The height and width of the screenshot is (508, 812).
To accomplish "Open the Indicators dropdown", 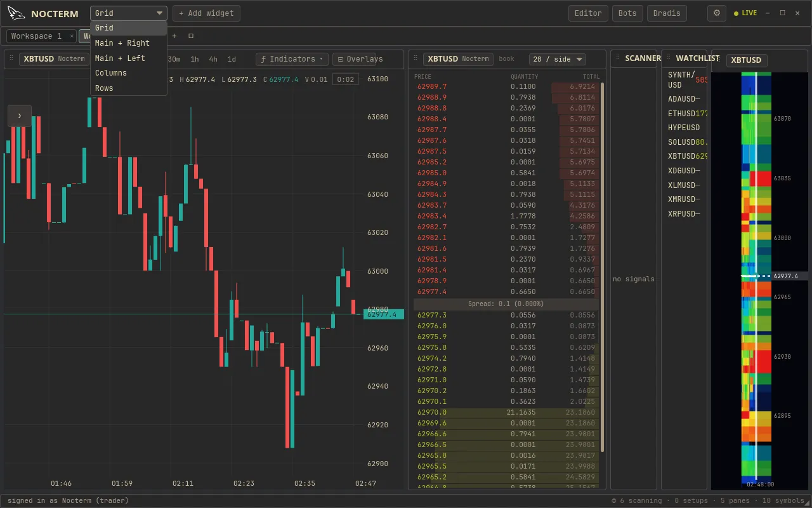I will coord(292,59).
